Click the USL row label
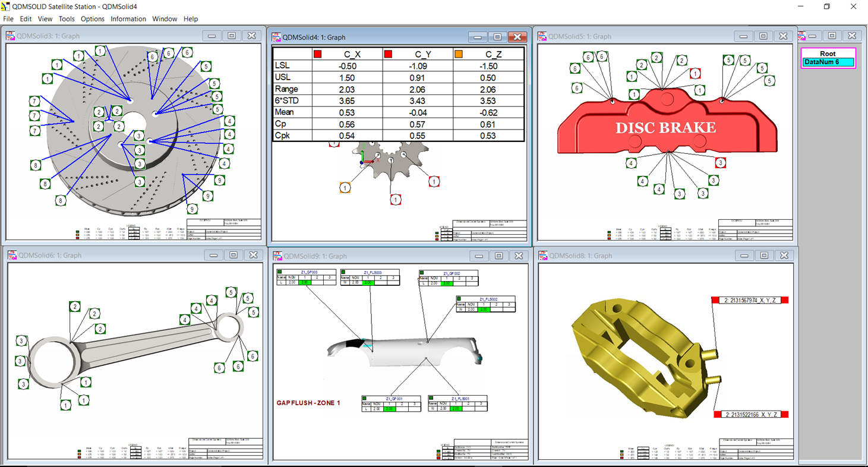The width and height of the screenshot is (868, 467). [x=283, y=77]
